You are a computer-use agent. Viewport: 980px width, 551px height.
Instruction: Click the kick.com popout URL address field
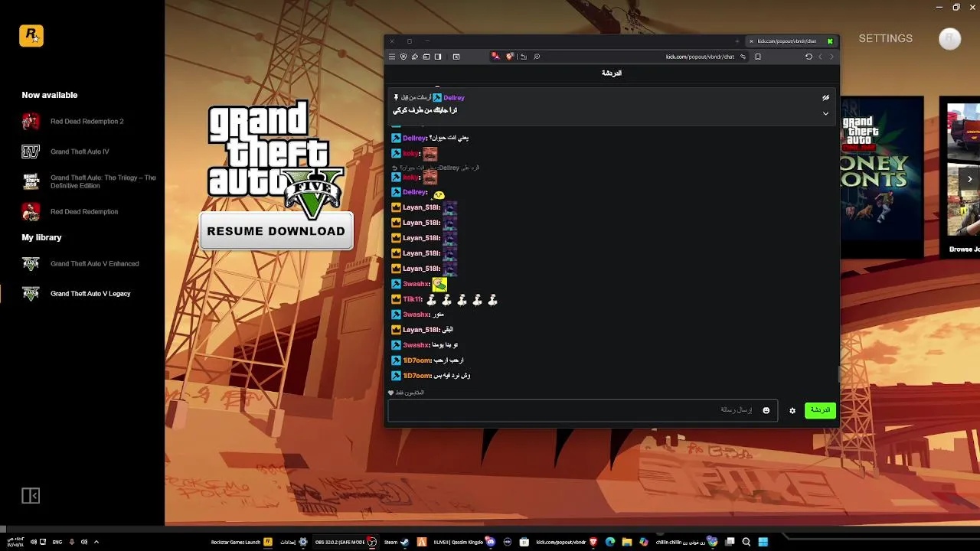coord(700,57)
